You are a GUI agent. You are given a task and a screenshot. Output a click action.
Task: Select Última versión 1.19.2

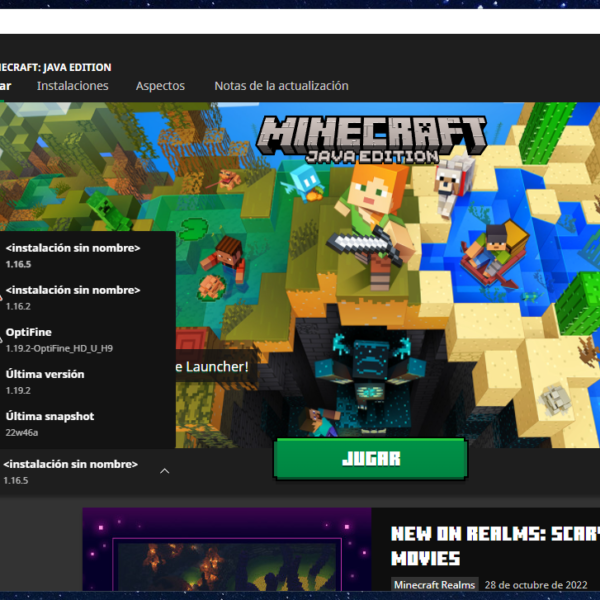click(x=88, y=382)
